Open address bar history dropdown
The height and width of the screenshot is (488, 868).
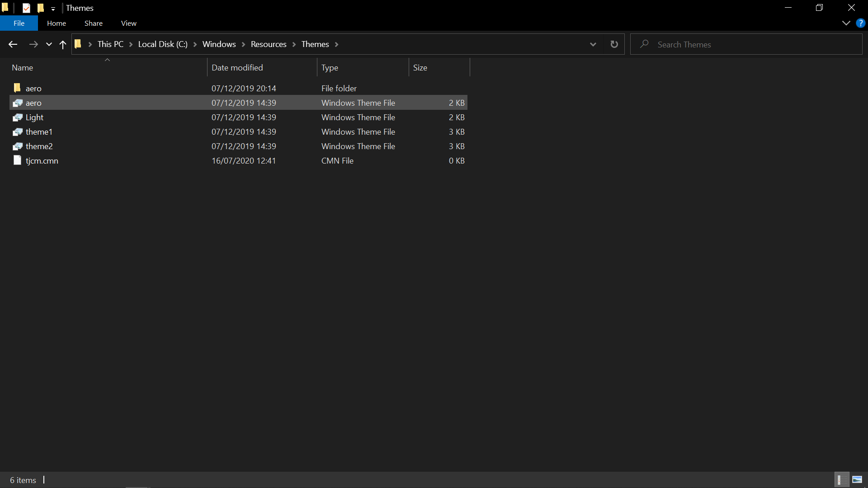pos(593,44)
